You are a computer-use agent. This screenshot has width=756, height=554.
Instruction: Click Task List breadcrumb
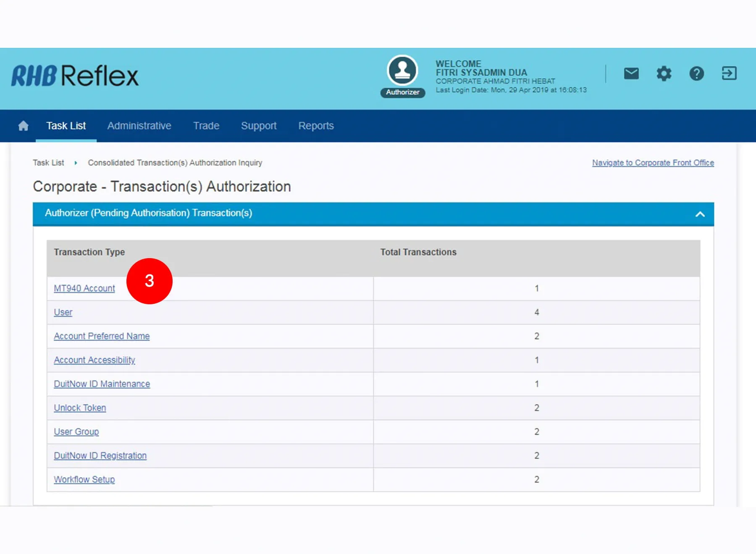pyautogui.click(x=48, y=163)
